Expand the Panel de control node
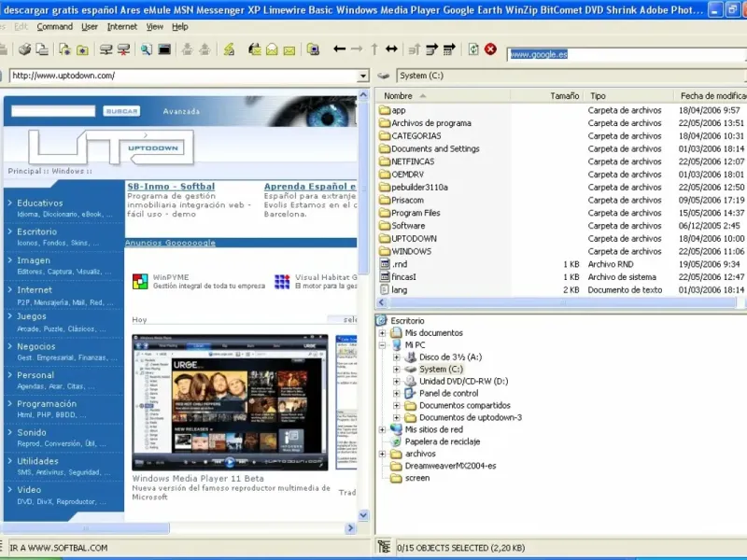This screenshot has width=747, height=560. click(396, 393)
